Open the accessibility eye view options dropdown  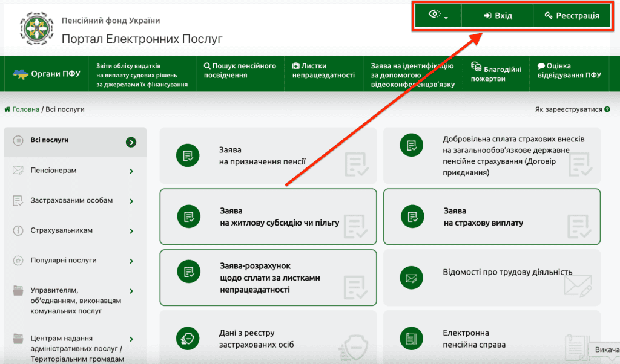click(438, 15)
